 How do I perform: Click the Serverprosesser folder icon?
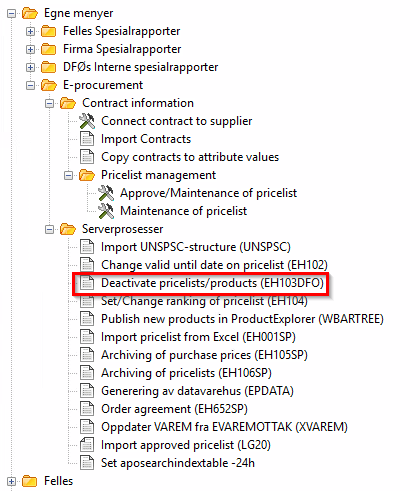pyautogui.click(x=68, y=230)
